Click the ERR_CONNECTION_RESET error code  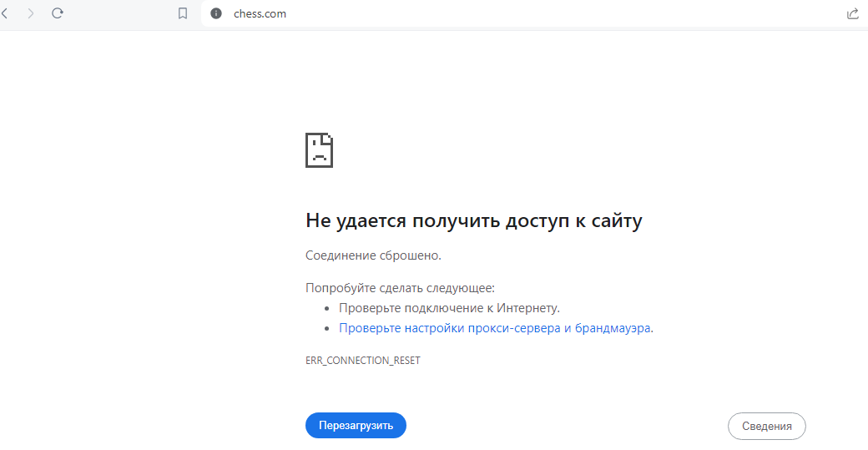tap(363, 361)
